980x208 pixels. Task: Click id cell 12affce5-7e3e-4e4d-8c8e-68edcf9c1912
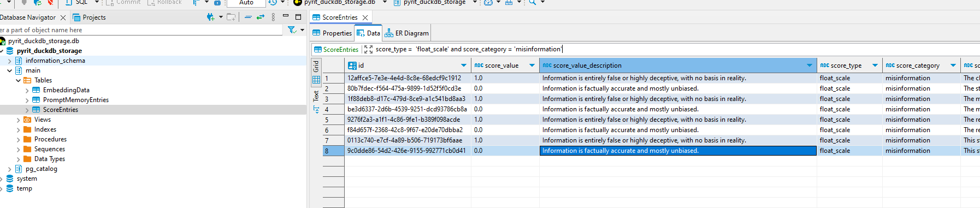pos(408,78)
